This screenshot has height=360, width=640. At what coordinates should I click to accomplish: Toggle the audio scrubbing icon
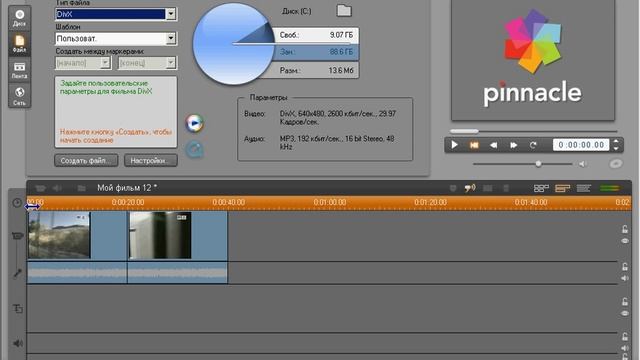470,188
